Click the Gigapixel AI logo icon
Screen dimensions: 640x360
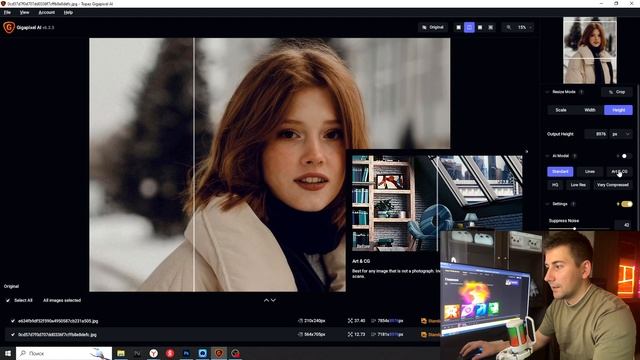[x=9, y=27]
